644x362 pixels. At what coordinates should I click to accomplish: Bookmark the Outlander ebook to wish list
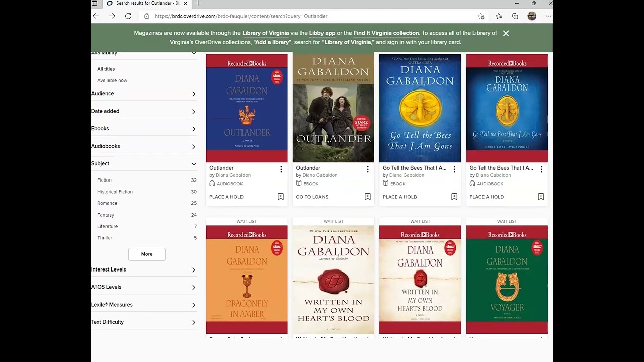point(368,197)
